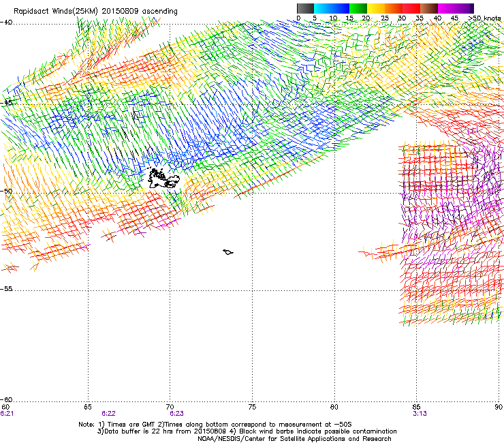Click the '85' longitude label

click(416, 407)
